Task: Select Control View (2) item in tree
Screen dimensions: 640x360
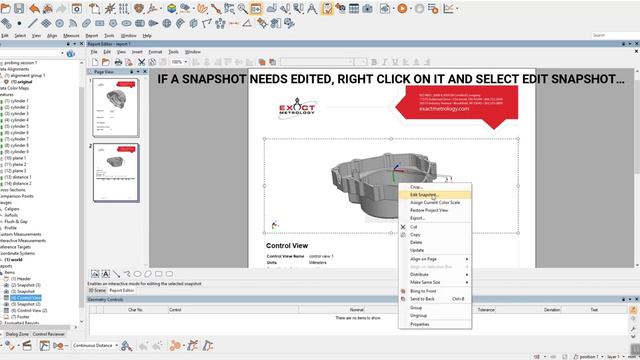Action: pyautogui.click(x=29, y=311)
